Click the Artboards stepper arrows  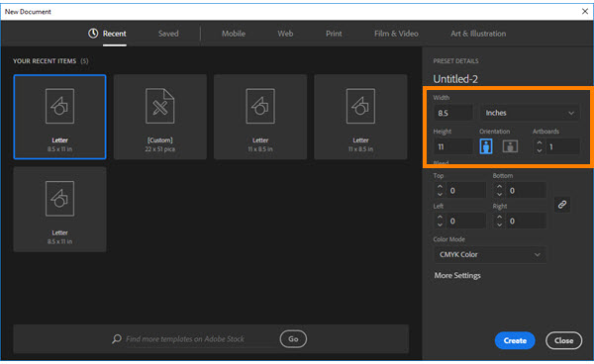[540, 146]
